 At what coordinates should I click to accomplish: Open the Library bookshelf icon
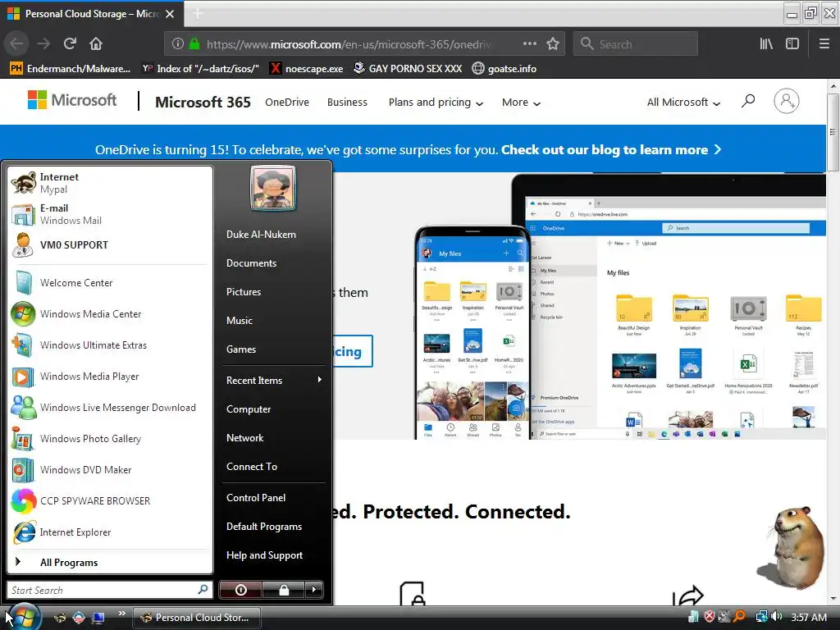tap(766, 44)
